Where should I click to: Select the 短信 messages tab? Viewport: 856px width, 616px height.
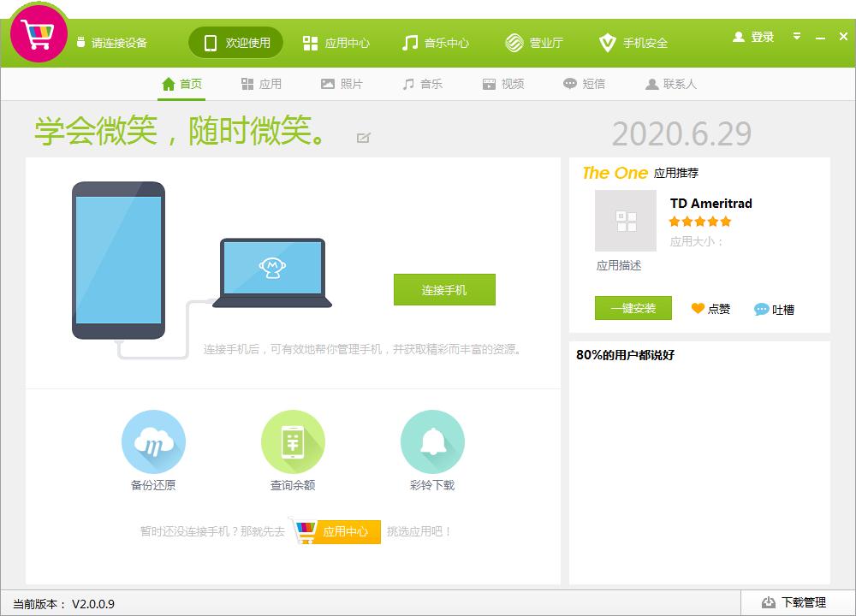(x=584, y=84)
